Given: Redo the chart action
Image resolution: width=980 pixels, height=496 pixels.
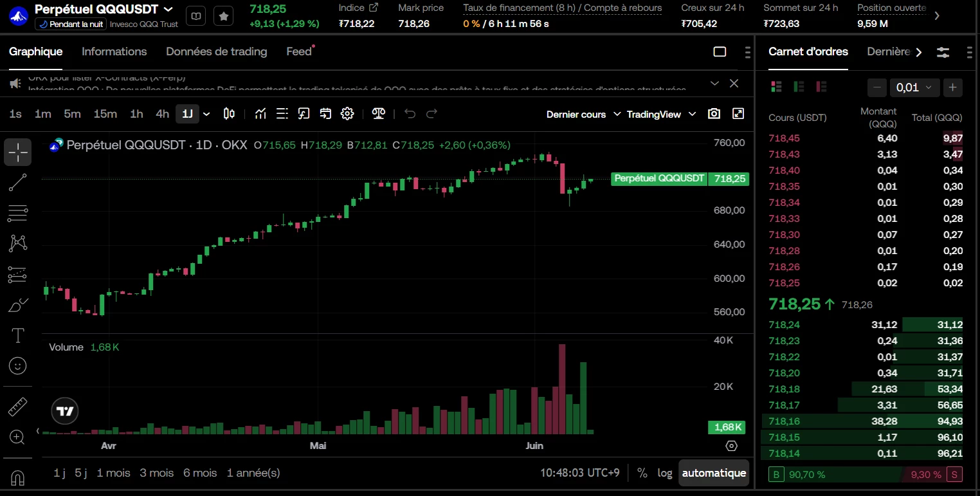Looking at the screenshot, I should (x=431, y=114).
